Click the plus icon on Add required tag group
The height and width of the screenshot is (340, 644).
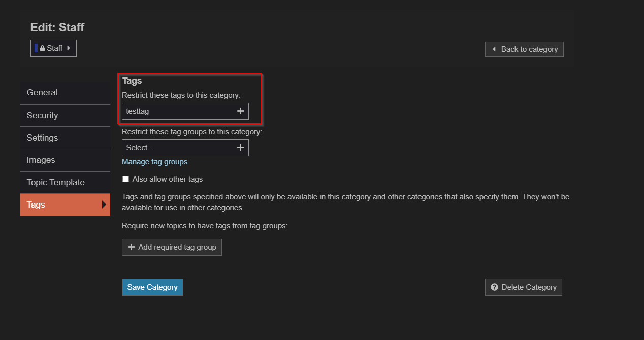[132, 247]
